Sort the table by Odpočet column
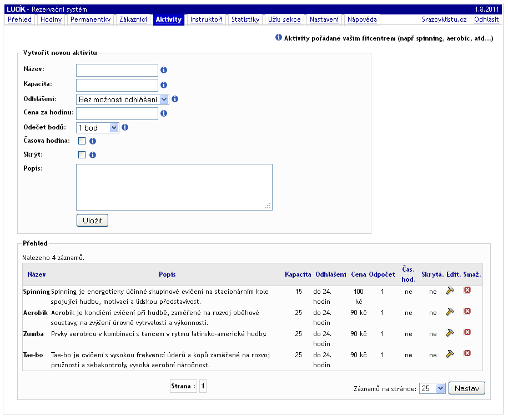This screenshot has height=420, width=508. click(382, 274)
